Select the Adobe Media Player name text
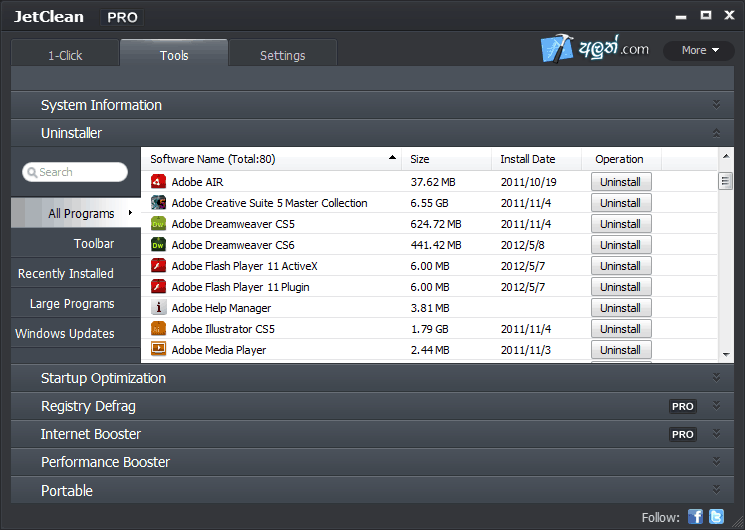This screenshot has height=530, width=745. pyautogui.click(x=219, y=350)
